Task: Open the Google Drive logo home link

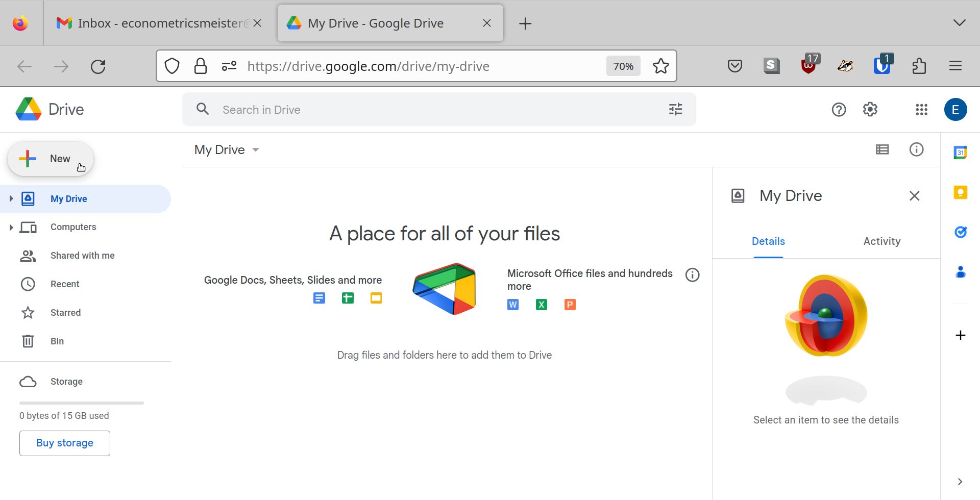Action: (x=50, y=109)
